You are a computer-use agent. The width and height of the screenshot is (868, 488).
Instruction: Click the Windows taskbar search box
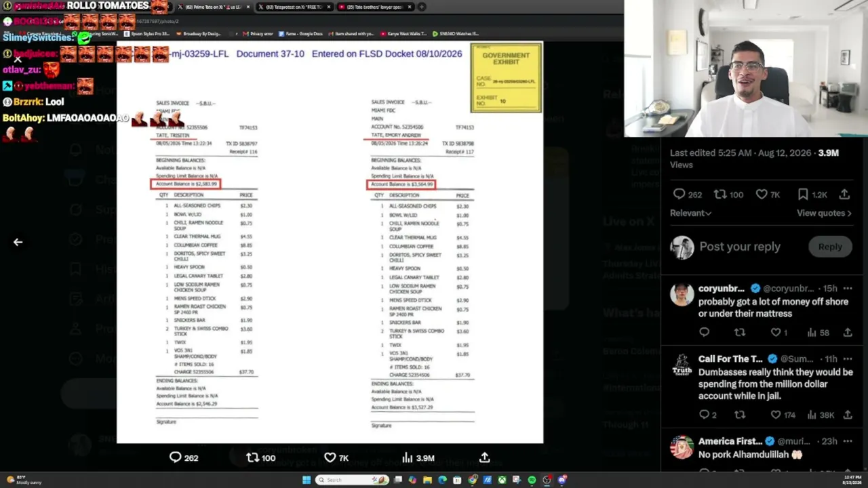coord(353,480)
